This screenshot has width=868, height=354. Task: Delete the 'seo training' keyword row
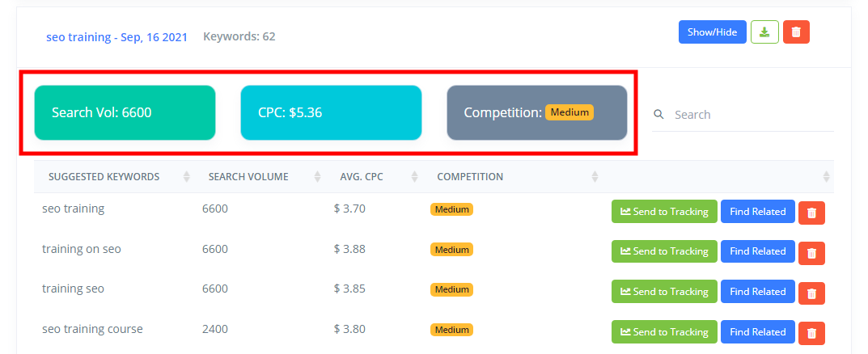click(811, 213)
